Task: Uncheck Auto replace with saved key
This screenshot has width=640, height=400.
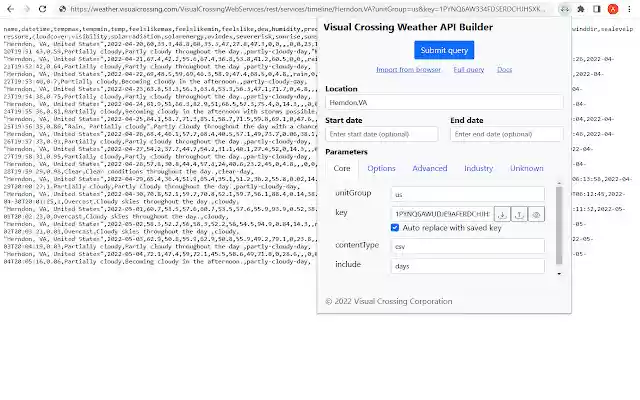Action: [x=395, y=228]
